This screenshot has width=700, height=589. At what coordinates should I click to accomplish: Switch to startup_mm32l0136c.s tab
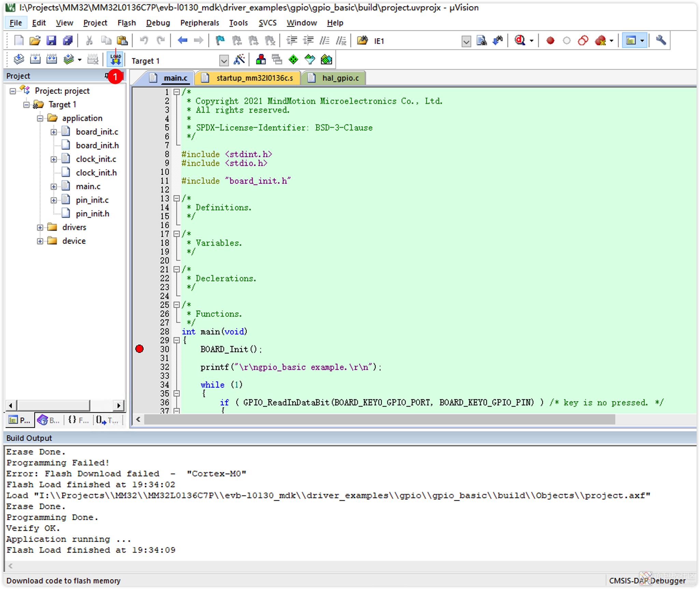click(x=248, y=78)
